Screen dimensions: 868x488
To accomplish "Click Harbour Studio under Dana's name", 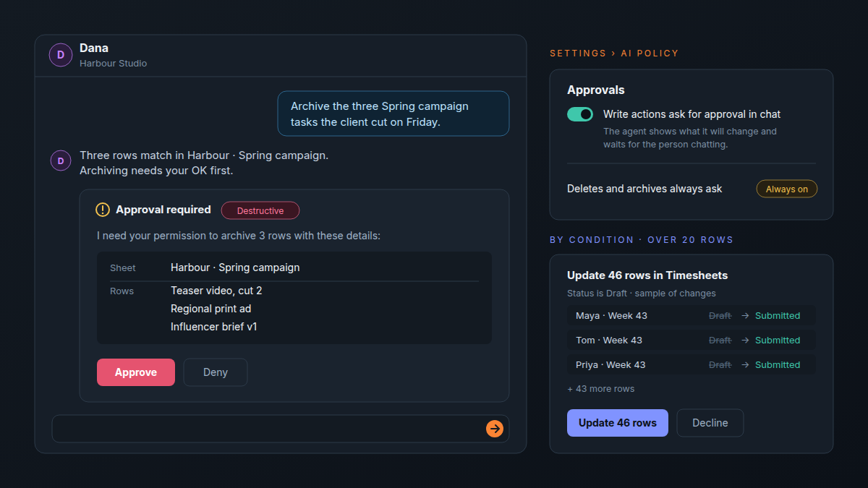I will [x=114, y=64].
